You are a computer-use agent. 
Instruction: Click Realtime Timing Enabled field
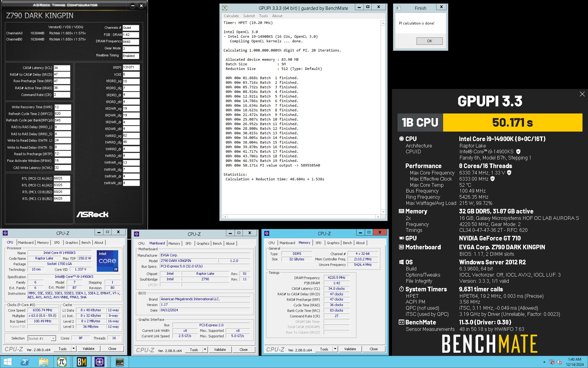tap(131, 56)
